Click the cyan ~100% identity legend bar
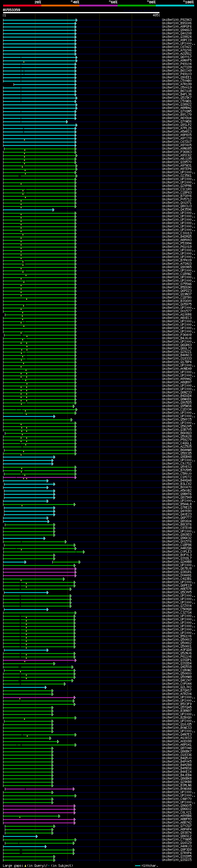Image resolution: width=197 pixels, height=868 pixels. coord(175,6)
